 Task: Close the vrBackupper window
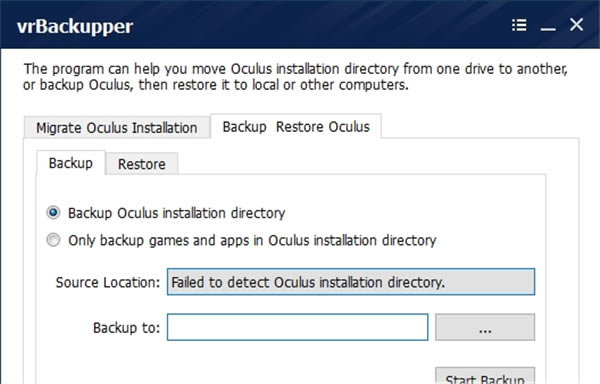[x=576, y=25]
